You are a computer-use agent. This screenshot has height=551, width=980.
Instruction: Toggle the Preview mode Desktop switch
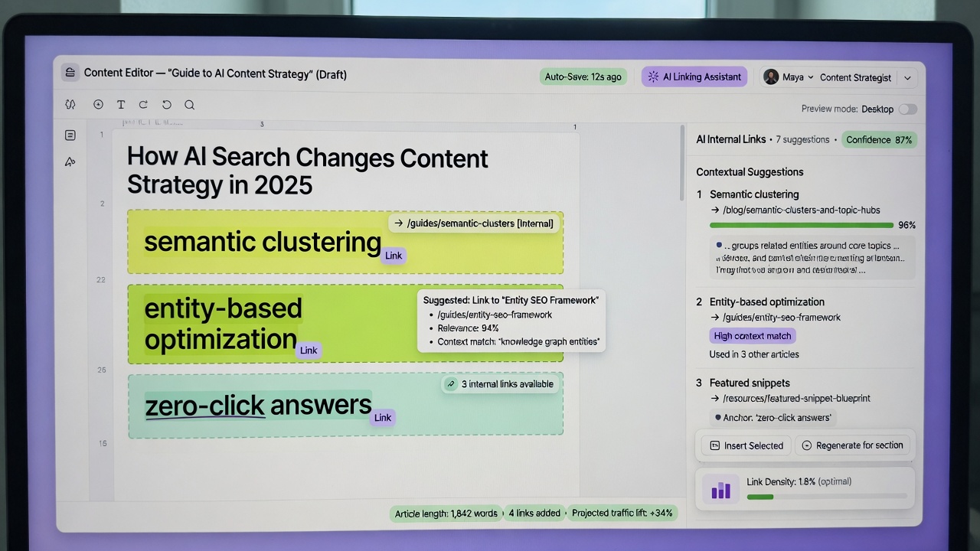click(x=907, y=109)
